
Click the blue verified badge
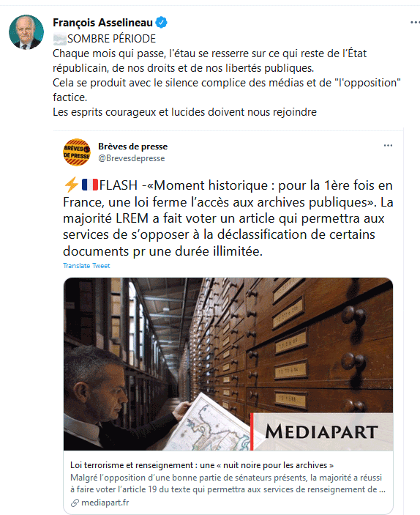pyautogui.click(x=161, y=23)
